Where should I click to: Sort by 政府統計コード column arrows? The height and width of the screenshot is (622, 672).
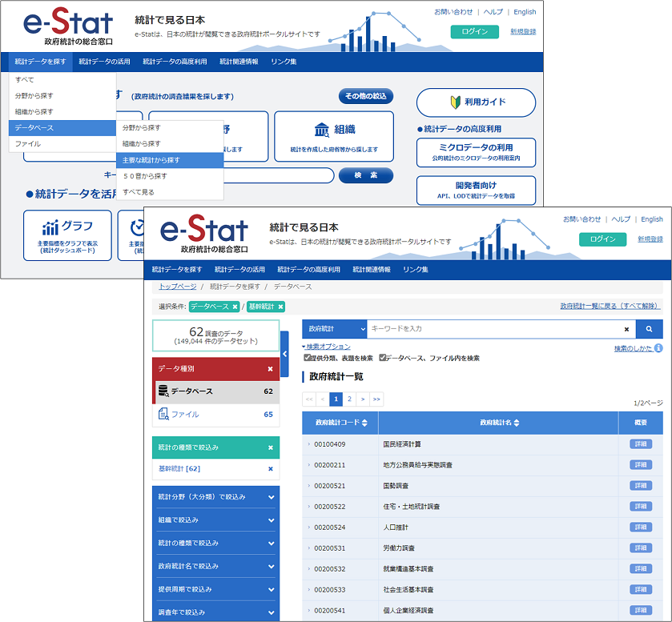tap(364, 423)
